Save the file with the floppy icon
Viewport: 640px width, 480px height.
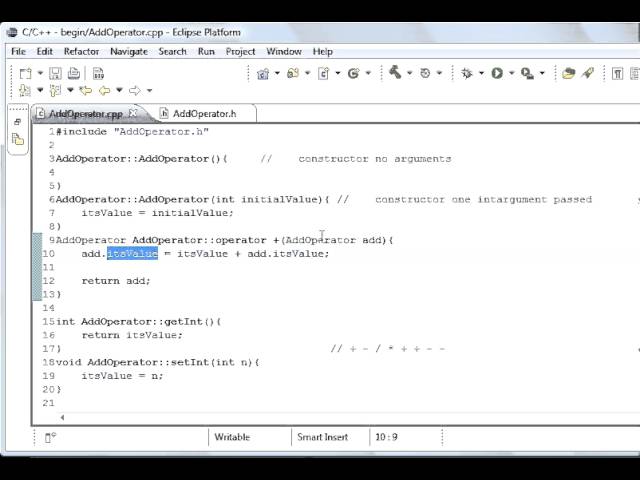coord(55,73)
